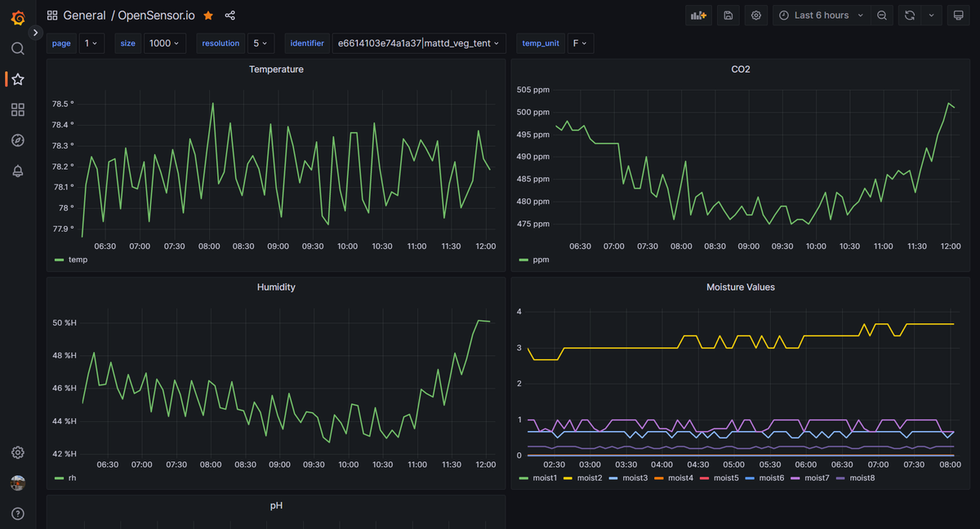This screenshot has height=529, width=980.
Task: Click the page variable label
Action: 62,43
